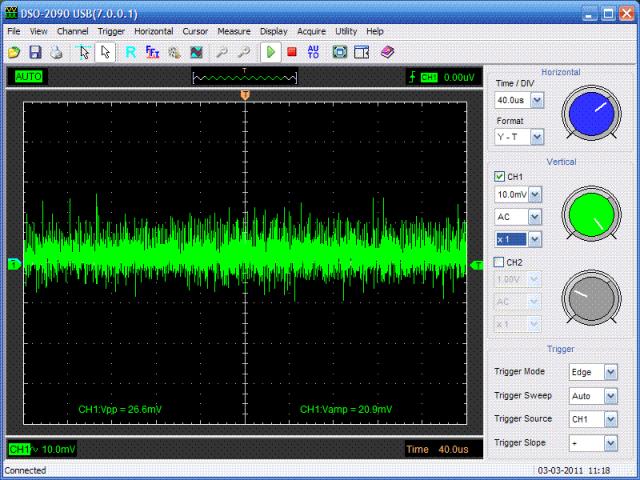
Task: Click the Print icon in toolbar
Action: (x=56, y=51)
